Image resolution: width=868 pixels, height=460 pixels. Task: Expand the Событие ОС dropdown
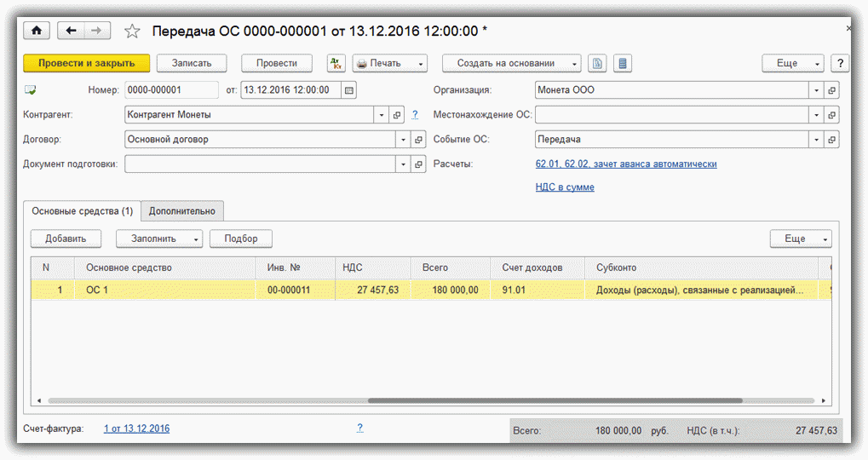817,140
